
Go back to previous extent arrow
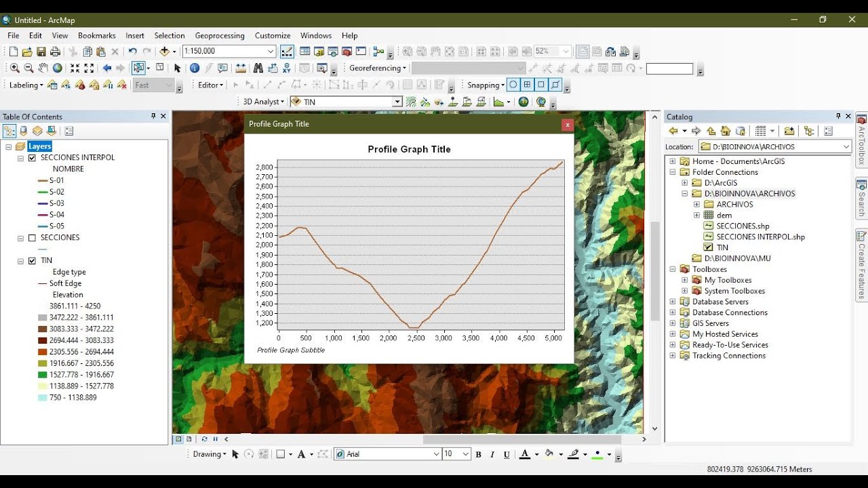click(x=107, y=68)
